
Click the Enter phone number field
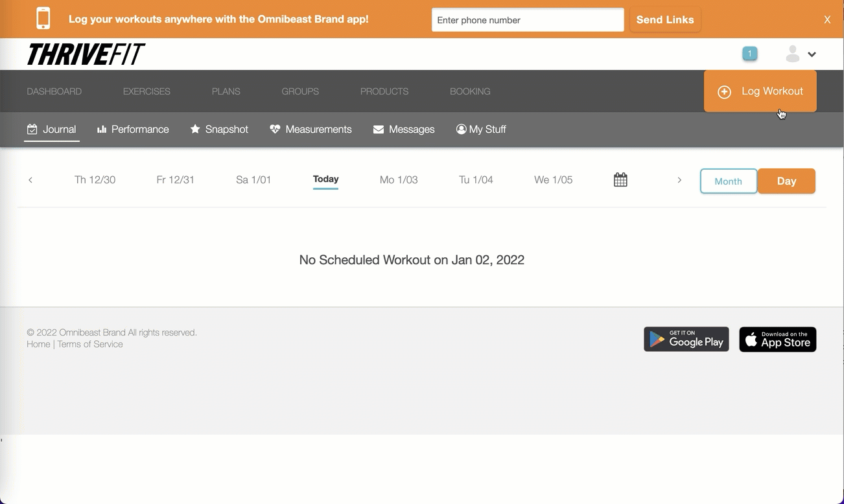(528, 20)
